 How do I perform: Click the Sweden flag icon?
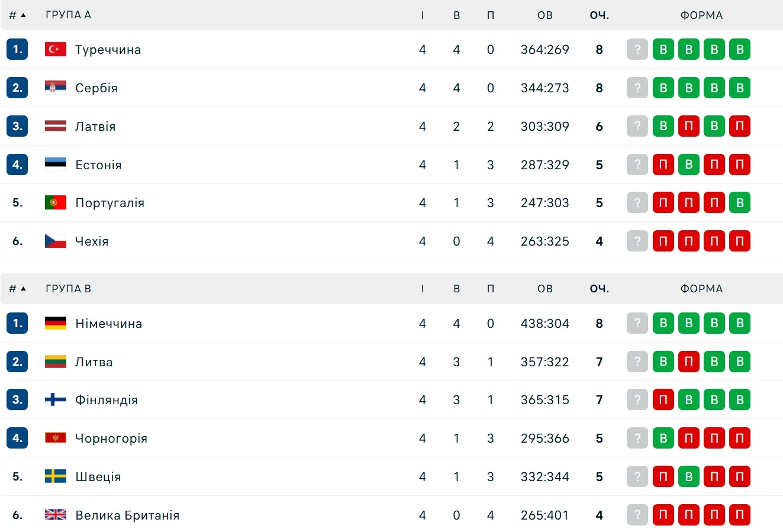(56, 477)
